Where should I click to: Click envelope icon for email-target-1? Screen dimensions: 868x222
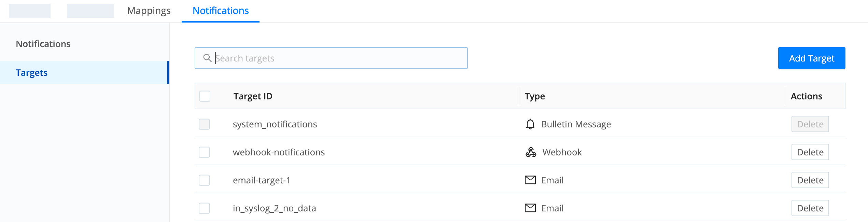coord(530,180)
